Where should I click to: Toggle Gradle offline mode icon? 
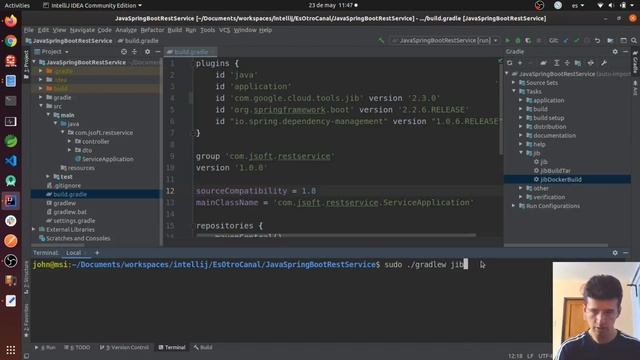[x=591, y=63]
